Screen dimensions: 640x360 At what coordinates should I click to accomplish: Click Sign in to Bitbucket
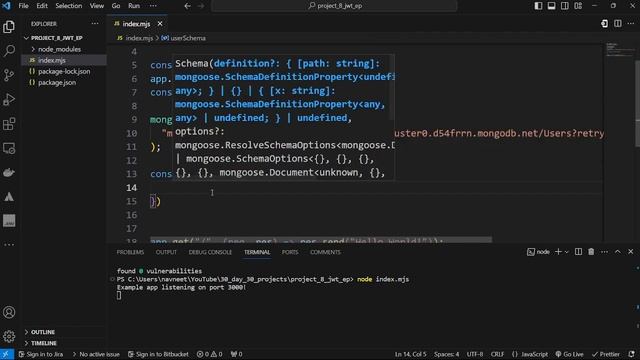[x=158, y=354]
